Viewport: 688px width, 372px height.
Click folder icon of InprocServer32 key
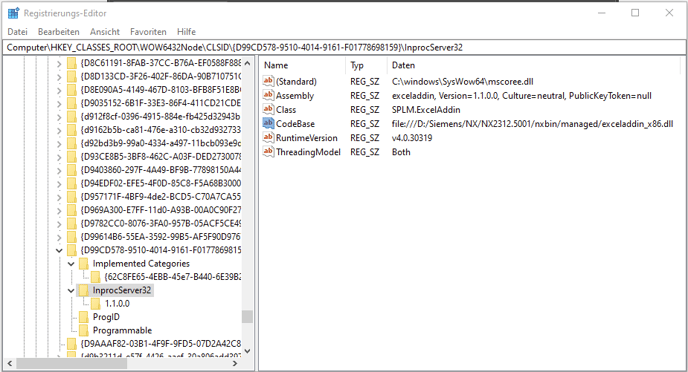[83, 290]
